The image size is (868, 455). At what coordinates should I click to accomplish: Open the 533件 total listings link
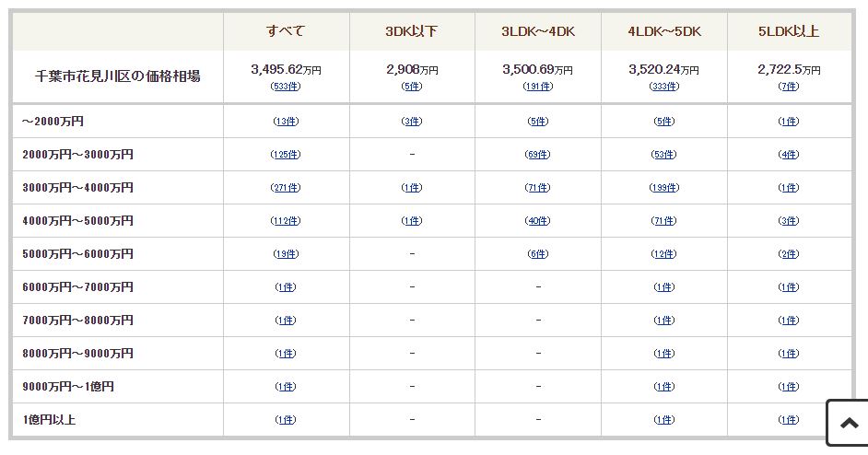pos(286,87)
